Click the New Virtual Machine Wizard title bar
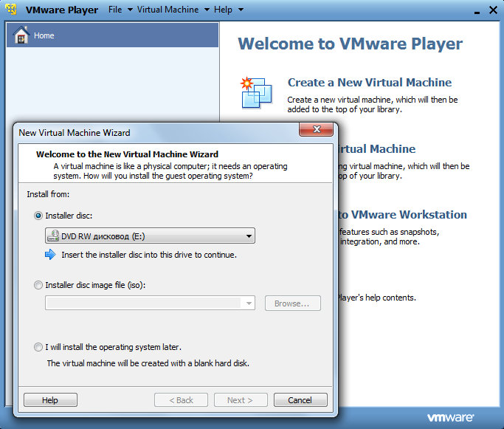 coord(157,132)
